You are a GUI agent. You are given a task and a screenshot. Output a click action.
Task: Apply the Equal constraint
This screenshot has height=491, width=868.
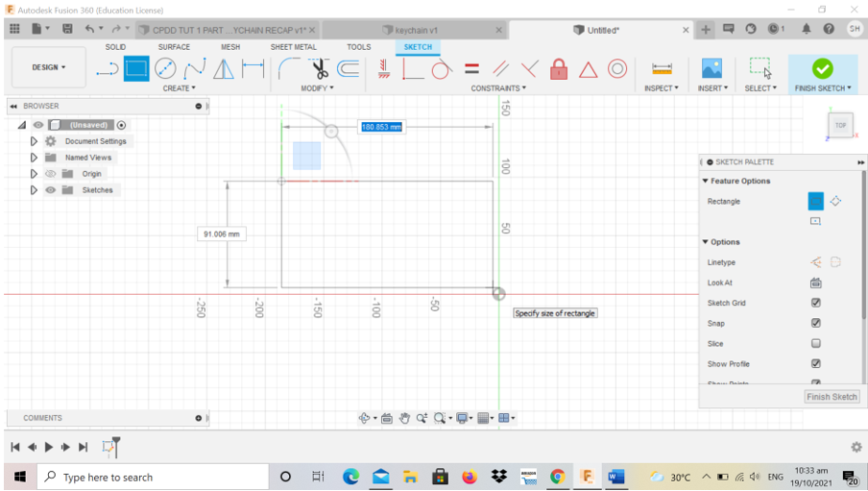(x=471, y=69)
